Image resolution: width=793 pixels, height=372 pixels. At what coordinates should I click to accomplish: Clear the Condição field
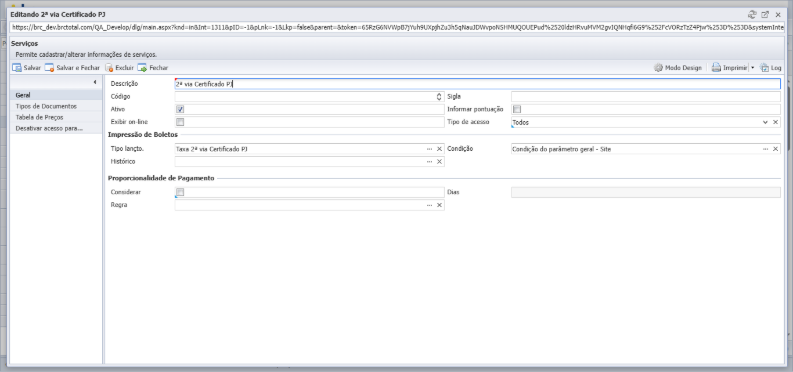click(775, 149)
